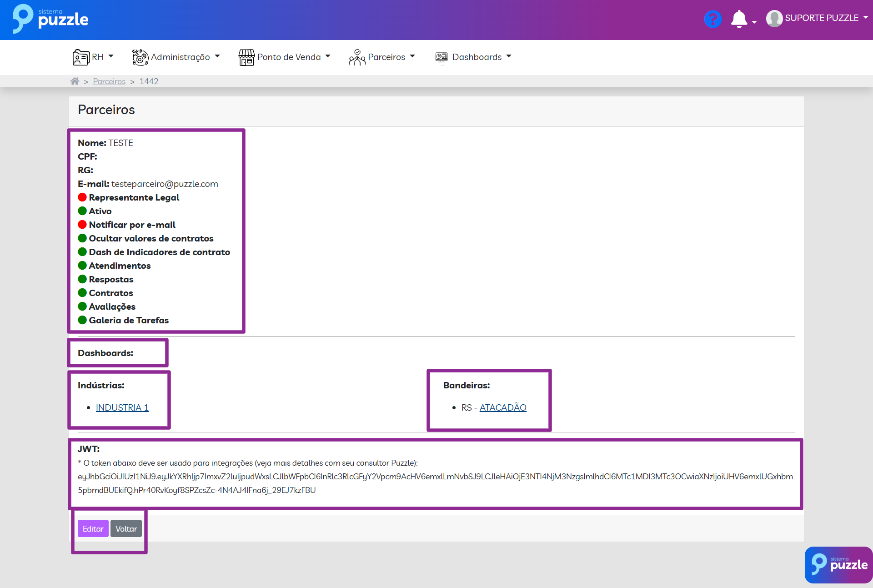
Task: Click the RH ID card icon
Action: (x=81, y=57)
